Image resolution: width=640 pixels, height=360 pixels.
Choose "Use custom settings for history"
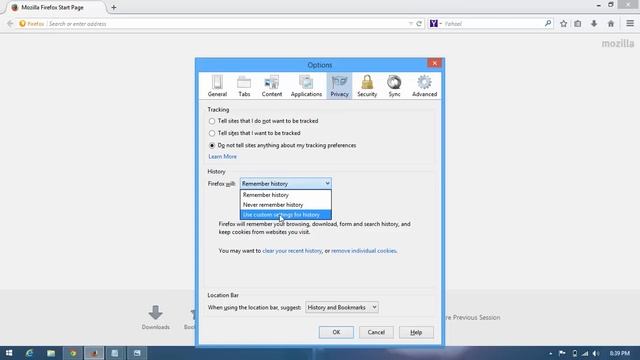(286, 215)
